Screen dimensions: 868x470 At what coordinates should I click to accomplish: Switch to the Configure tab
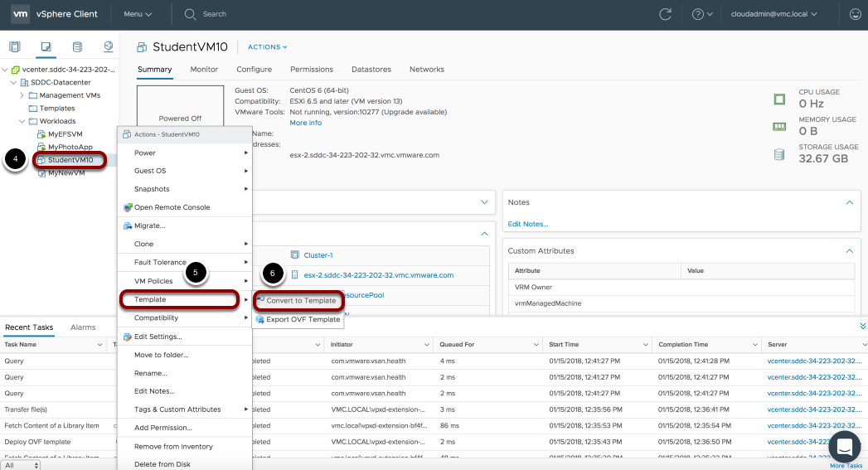pyautogui.click(x=254, y=70)
